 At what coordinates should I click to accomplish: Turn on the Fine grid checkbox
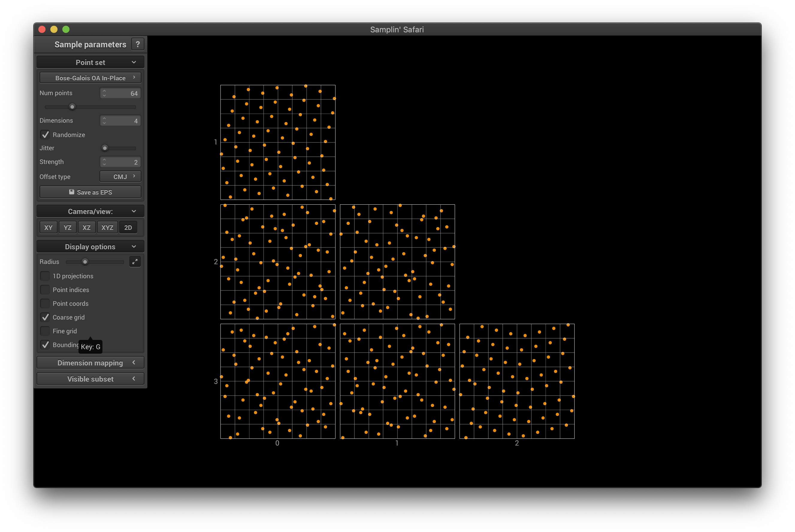point(45,331)
